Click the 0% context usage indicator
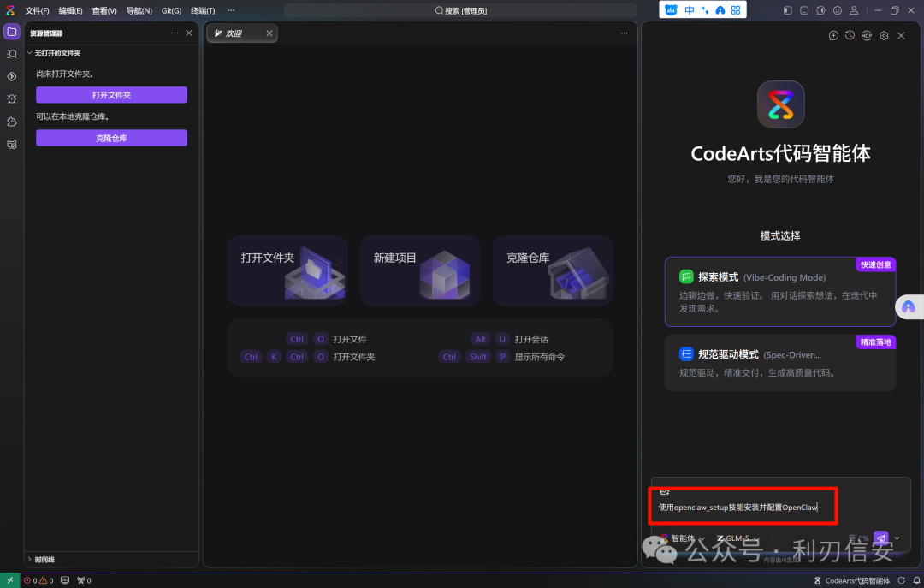 click(x=859, y=538)
